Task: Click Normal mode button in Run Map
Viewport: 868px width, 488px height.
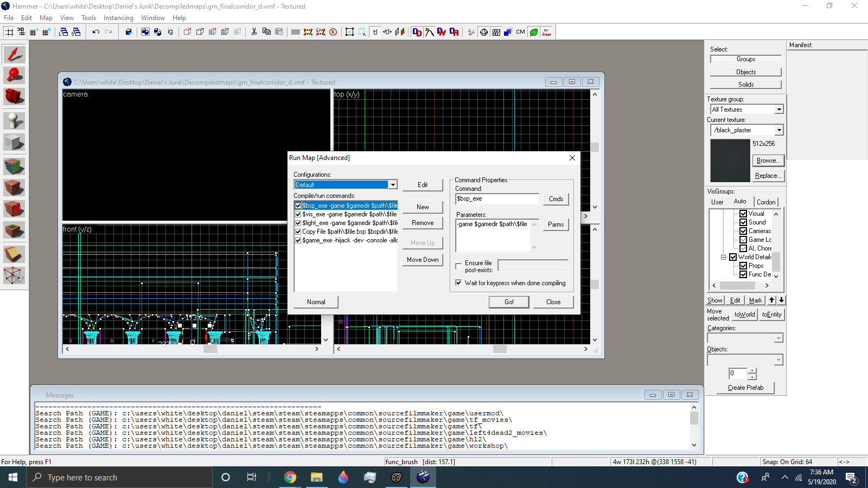Action: [316, 302]
